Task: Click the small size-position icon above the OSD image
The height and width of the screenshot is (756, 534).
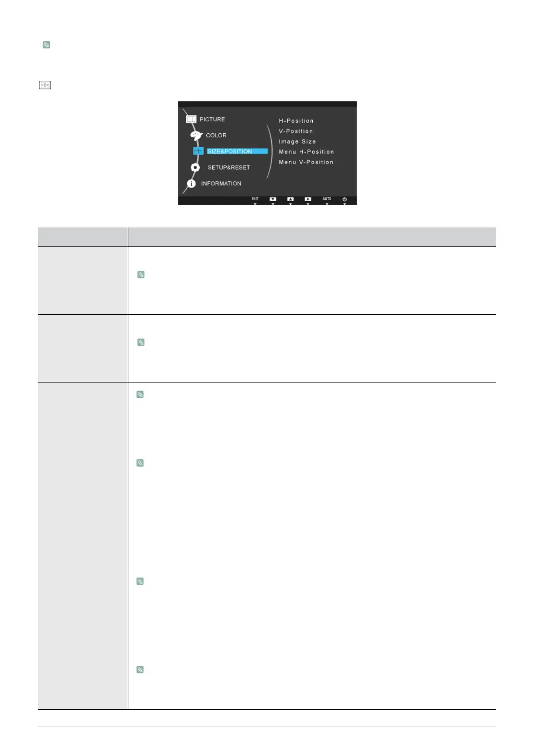Action: tap(45, 85)
